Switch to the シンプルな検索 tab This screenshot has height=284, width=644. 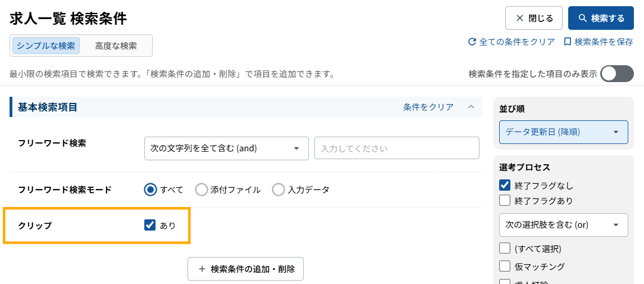46,46
